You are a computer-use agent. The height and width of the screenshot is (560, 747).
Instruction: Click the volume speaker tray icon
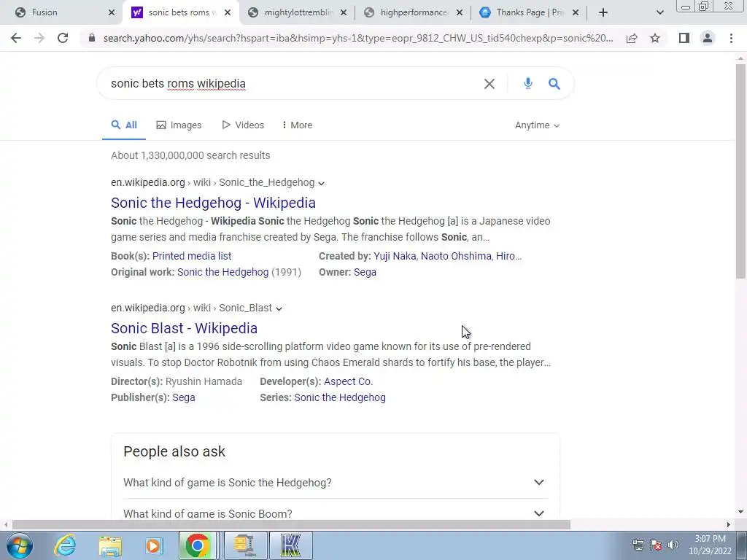673,545
